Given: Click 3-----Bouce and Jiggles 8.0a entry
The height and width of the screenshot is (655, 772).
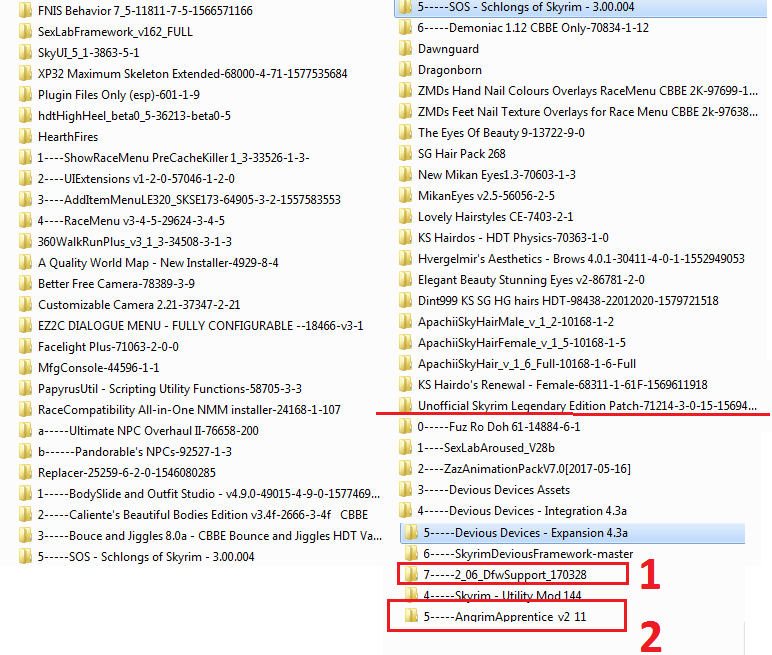Looking at the screenshot, I should (x=210, y=536).
